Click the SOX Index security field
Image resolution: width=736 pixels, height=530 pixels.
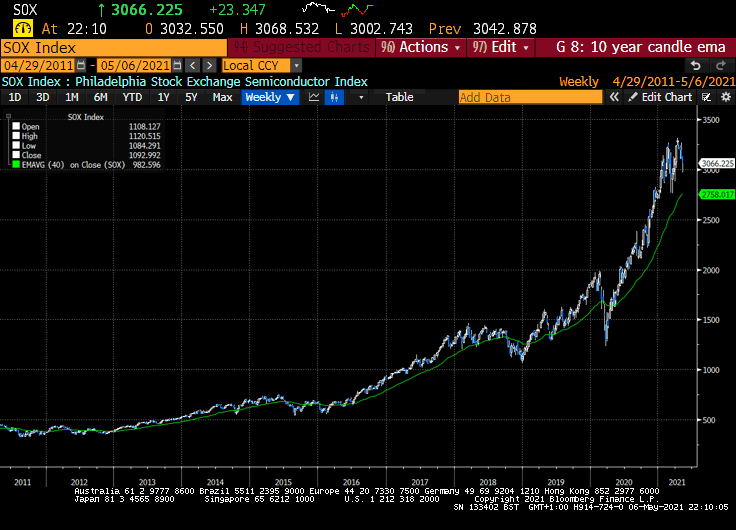tap(114, 48)
